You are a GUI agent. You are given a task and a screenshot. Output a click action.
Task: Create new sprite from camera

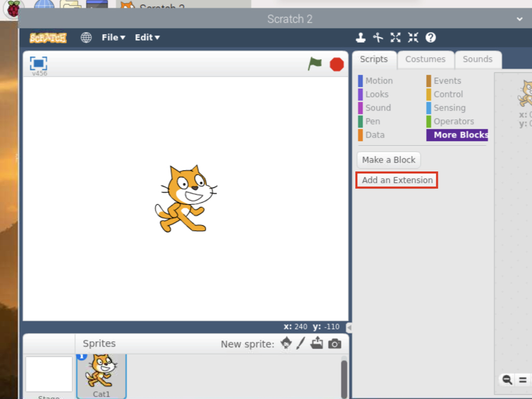click(x=335, y=344)
